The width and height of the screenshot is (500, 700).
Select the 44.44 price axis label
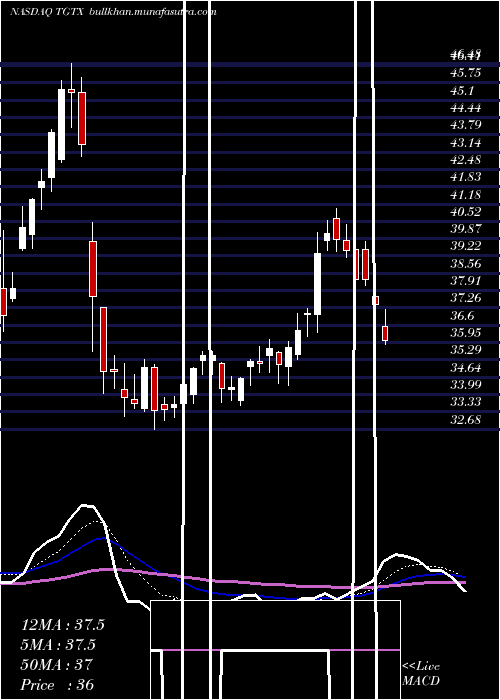tap(466, 108)
